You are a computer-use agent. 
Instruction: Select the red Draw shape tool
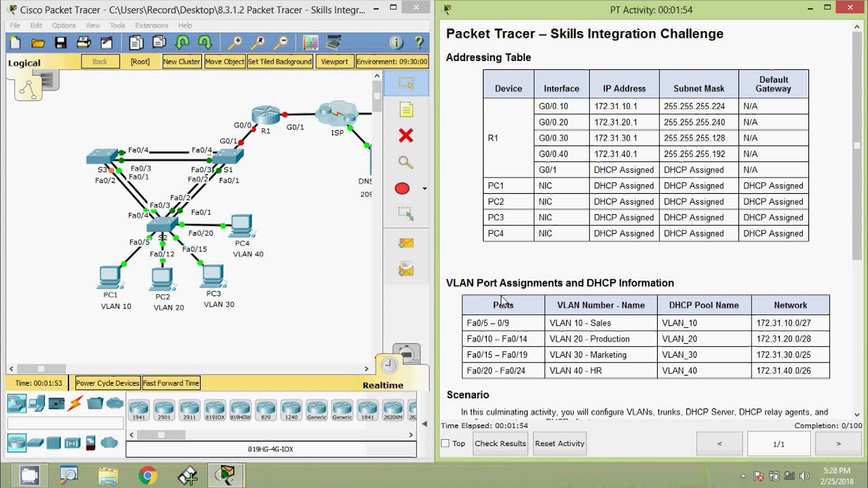tap(402, 188)
